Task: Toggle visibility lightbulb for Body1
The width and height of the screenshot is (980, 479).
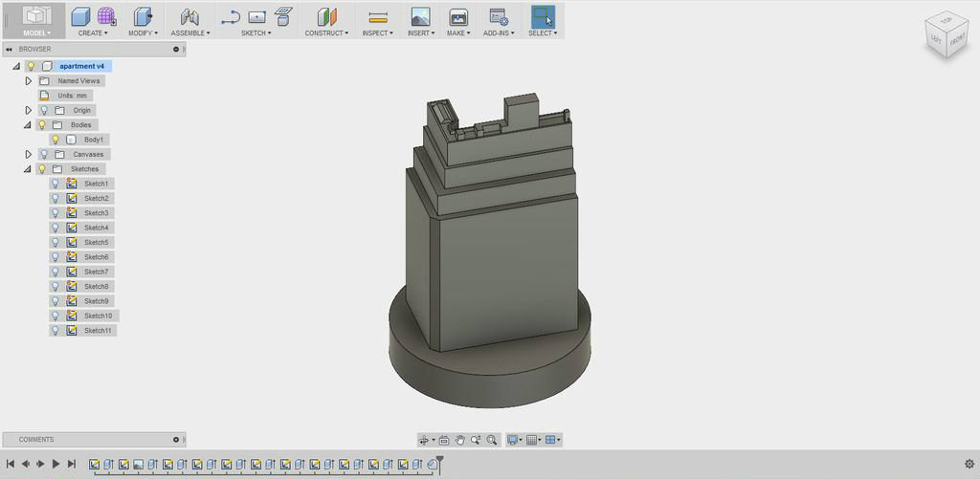Action: coord(56,140)
